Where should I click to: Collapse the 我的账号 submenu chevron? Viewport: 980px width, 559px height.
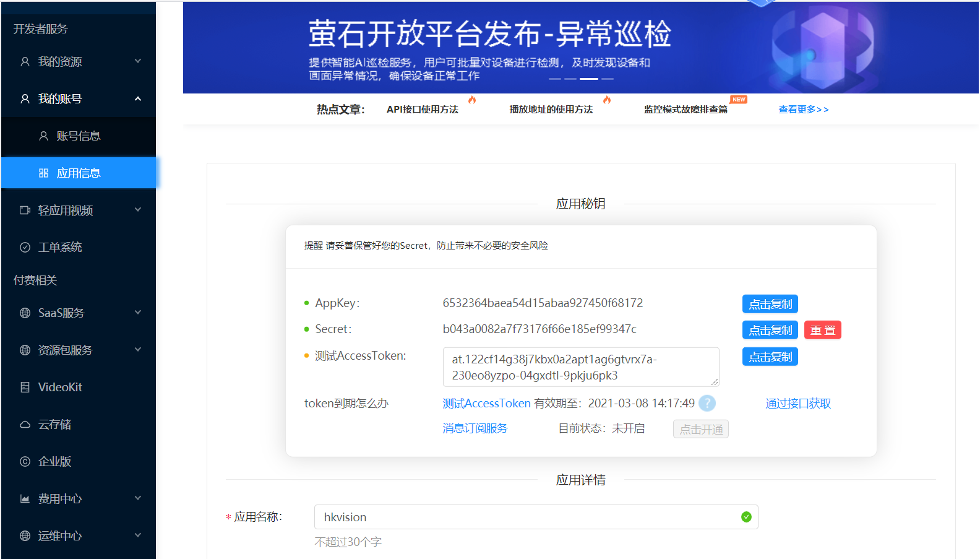point(138,99)
